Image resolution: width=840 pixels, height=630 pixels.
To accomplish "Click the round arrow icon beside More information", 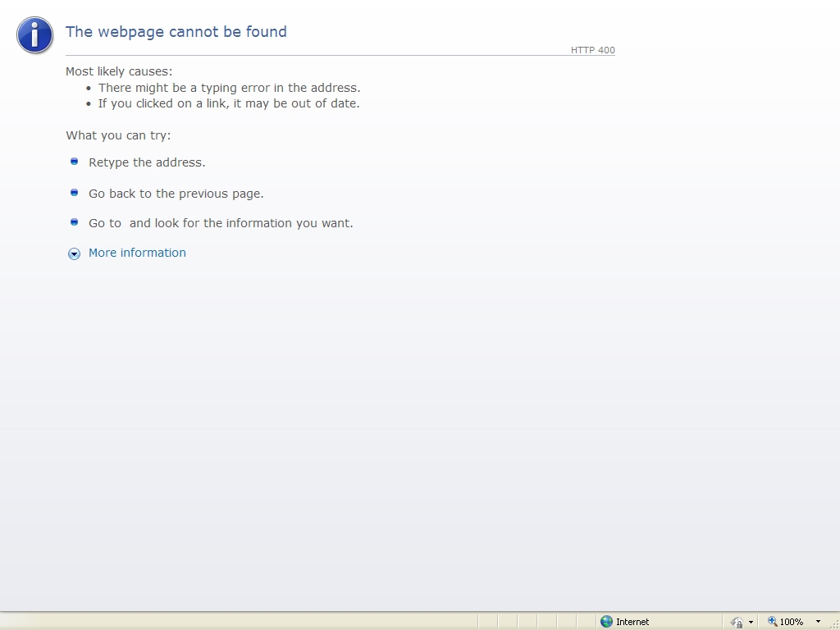I will click(74, 253).
